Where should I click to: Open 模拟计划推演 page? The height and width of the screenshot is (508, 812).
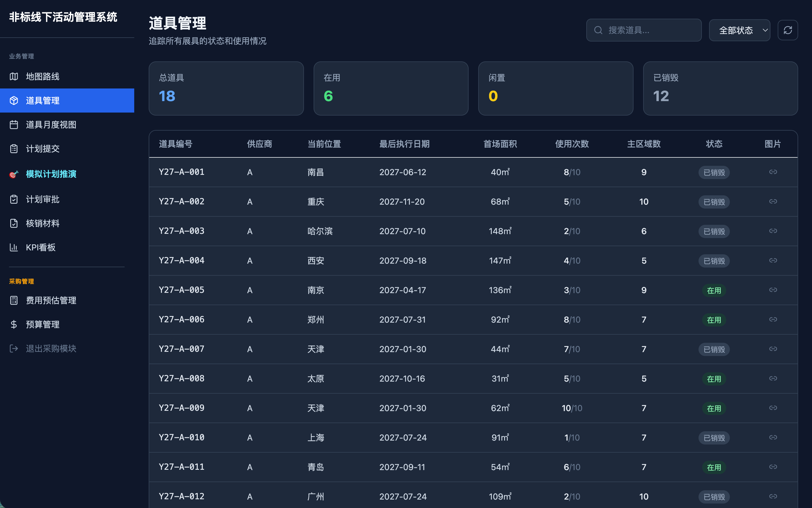click(67, 174)
